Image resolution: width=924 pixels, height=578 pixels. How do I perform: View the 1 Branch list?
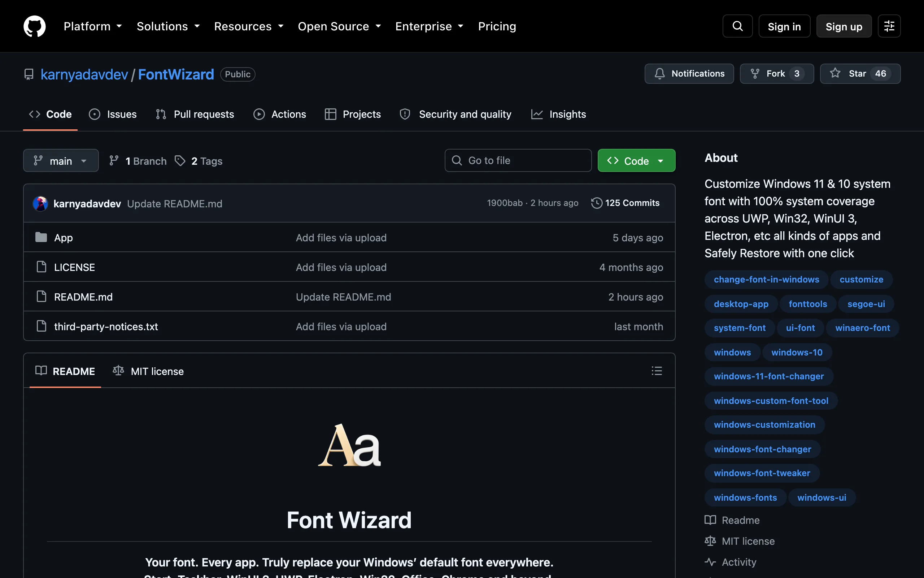[138, 161]
